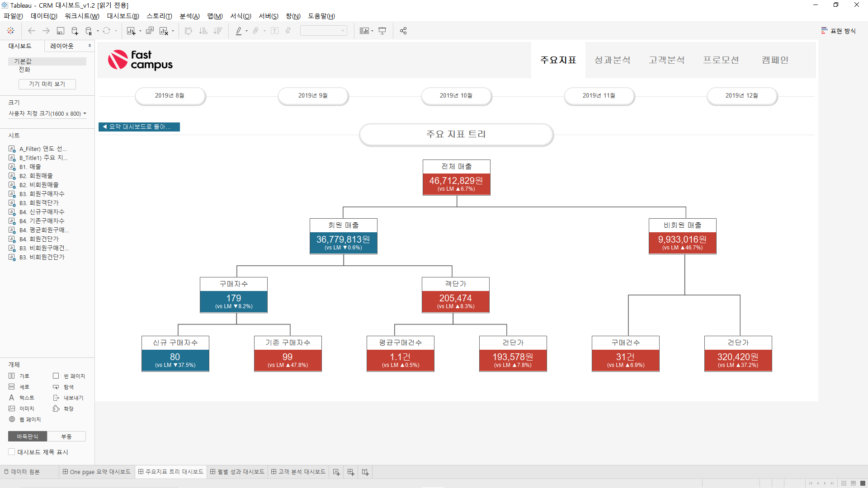Click new story icon in bottom tab bar

(x=365, y=472)
